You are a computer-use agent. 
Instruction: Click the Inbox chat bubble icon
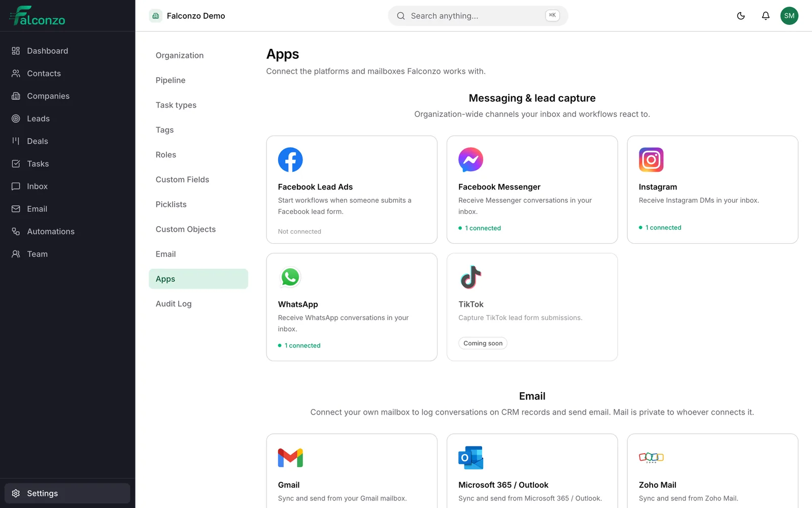[x=16, y=186]
